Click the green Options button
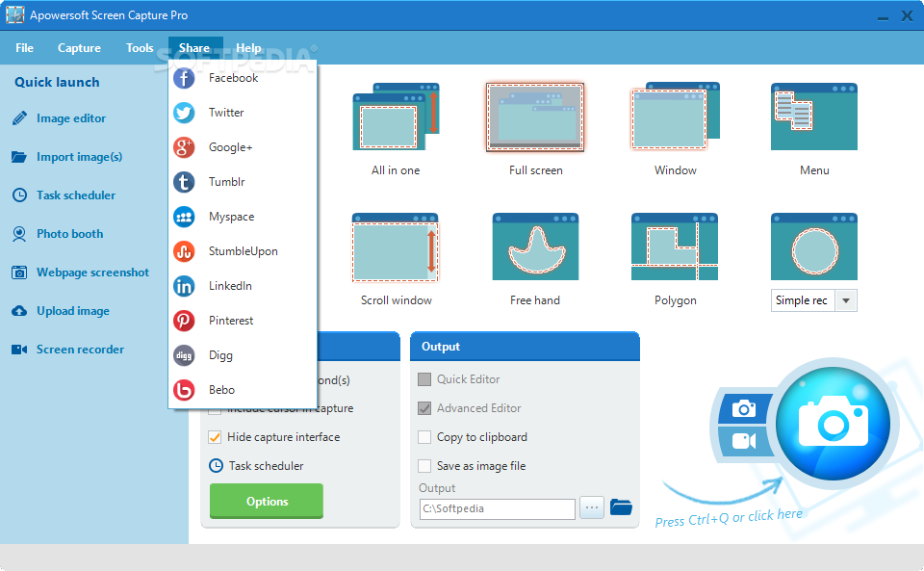Screen dimensions: 924x571 (x=267, y=502)
